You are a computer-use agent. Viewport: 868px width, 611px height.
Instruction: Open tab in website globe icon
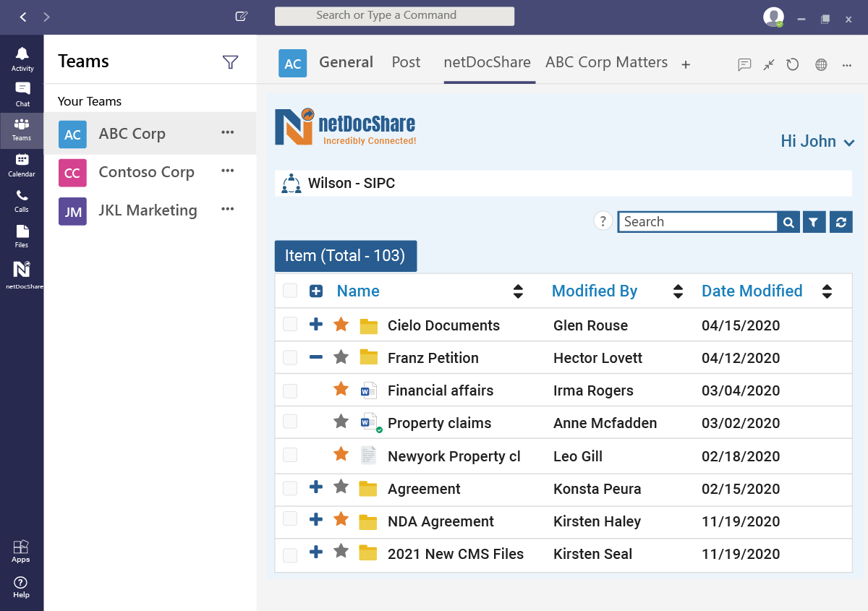[x=821, y=64]
